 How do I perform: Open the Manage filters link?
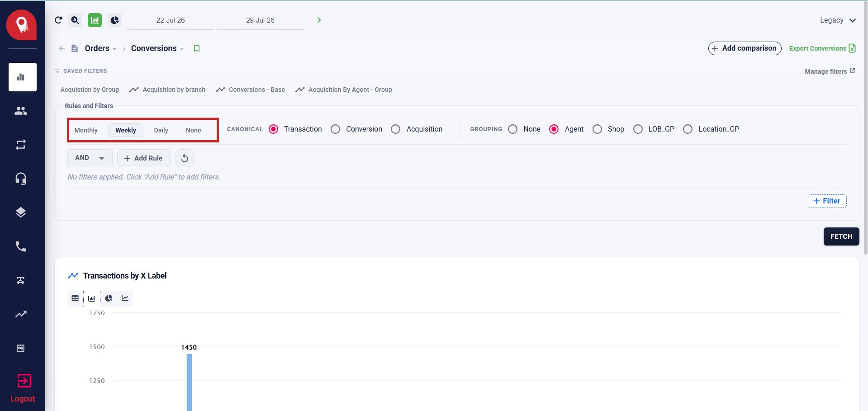coord(830,71)
